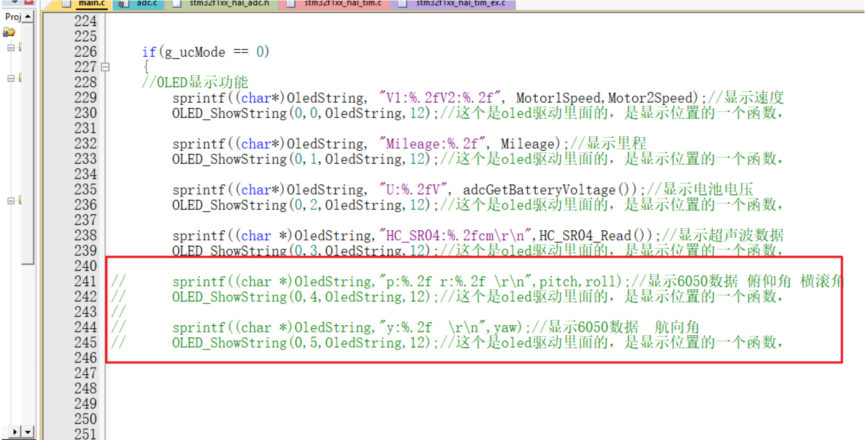Close the Project panel with the red X

point(29,2)
